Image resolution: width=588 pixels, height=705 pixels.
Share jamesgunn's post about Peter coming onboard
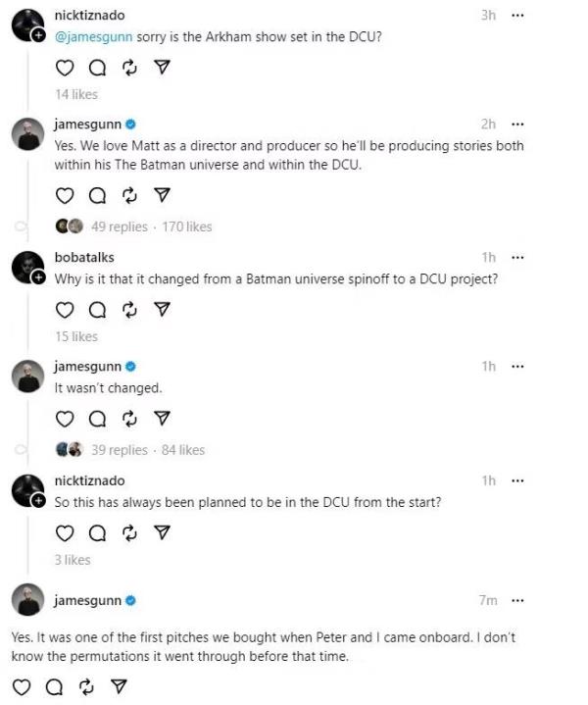tap(119, 686)
